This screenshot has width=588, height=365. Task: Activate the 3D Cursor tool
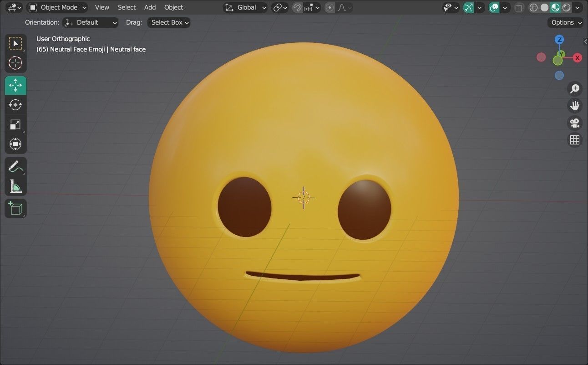click(15, 63)
